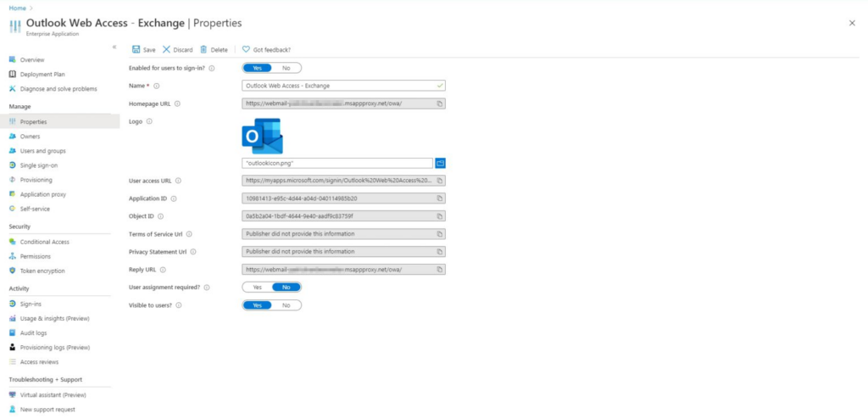Copy the User access URL value
The height and width of the screenshot is (419, 868).
click(440, 181)
